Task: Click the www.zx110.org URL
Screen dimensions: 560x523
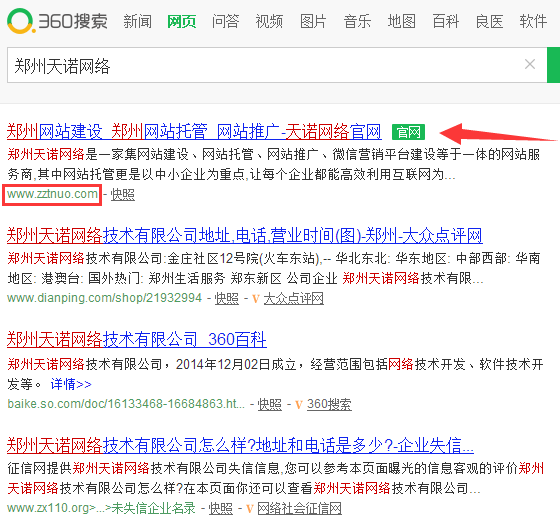Action: click(48, 508)
